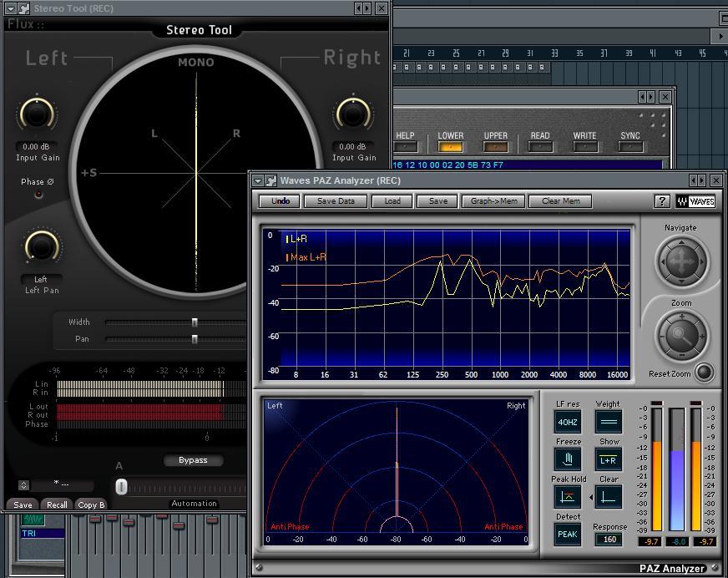Toggle the Stereo Tool Bypass button
Image resolution: width=728 pixels, height=578 pixels.
pyautogui.click(x=193, y=460)
